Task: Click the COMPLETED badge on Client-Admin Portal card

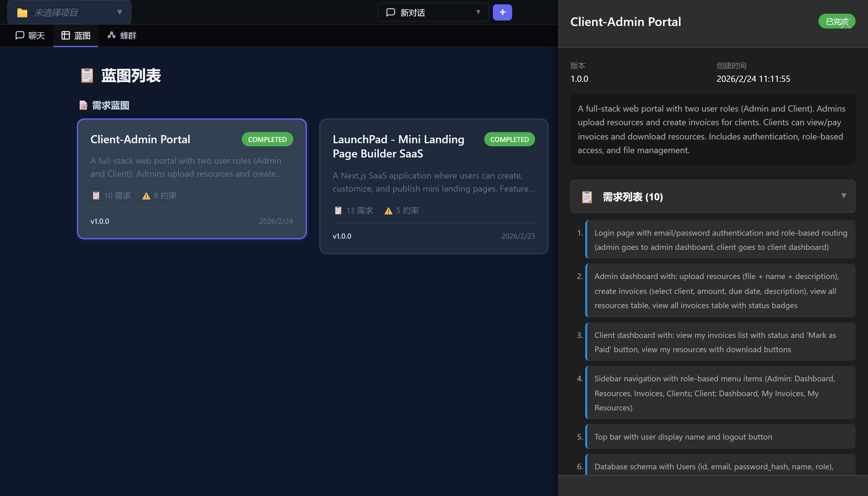Action: pyautogui.click(x=268, y=139)
